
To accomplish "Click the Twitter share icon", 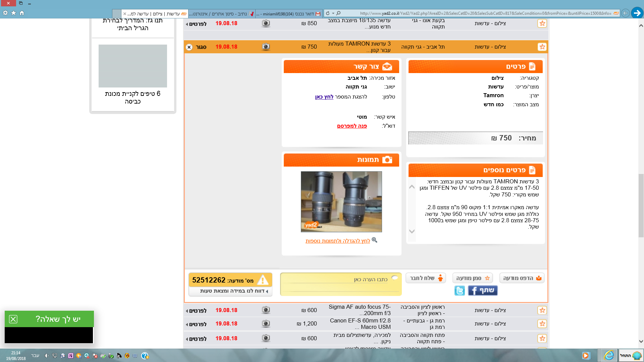I will click(x=460, y=291).
